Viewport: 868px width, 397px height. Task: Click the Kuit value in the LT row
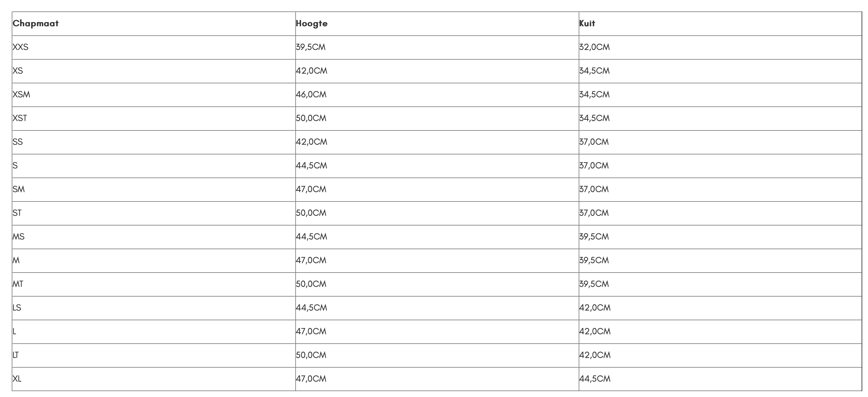coord(595,355)
